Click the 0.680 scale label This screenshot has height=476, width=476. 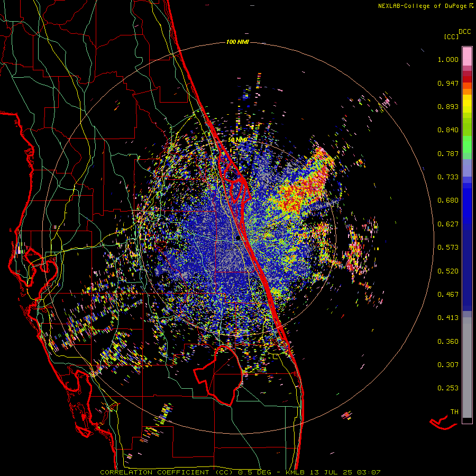click(448, 200)
